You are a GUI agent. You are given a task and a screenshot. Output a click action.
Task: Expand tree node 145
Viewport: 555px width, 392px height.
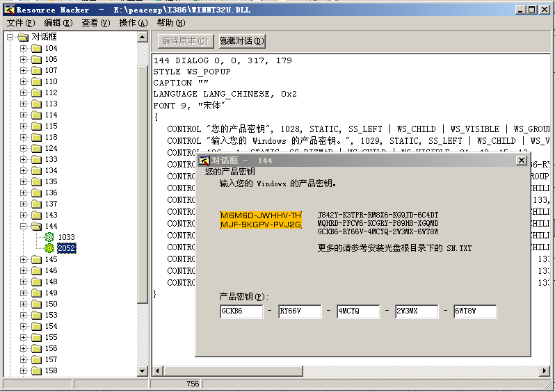tap(24, 260)
